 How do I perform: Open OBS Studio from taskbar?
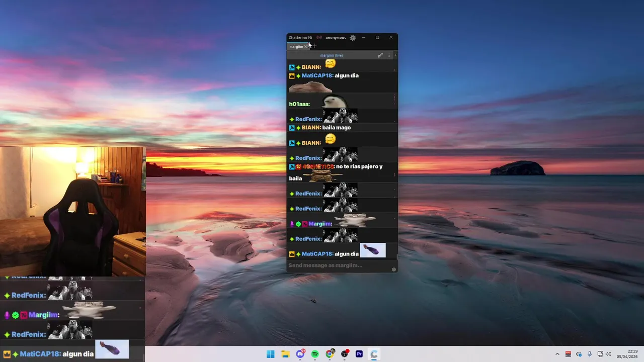pos(345,354)
